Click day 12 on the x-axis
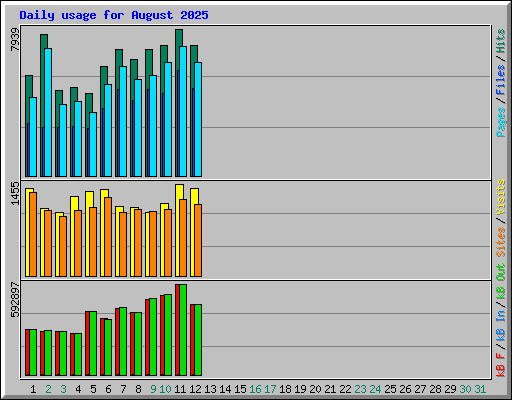This screenshot has width=512, height=400. 195,389
